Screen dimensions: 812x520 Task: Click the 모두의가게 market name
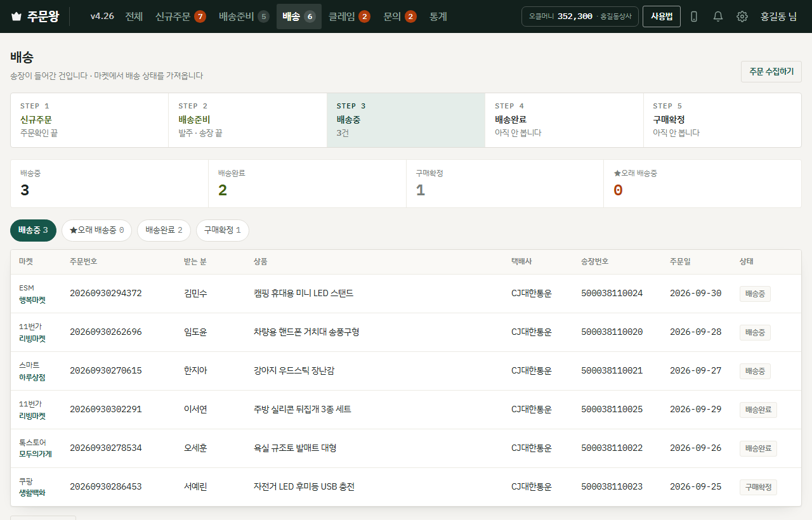coord(36,455)
